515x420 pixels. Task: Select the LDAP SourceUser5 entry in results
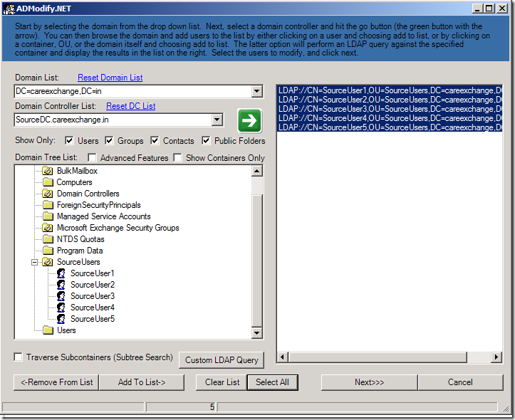click(390, 127)
